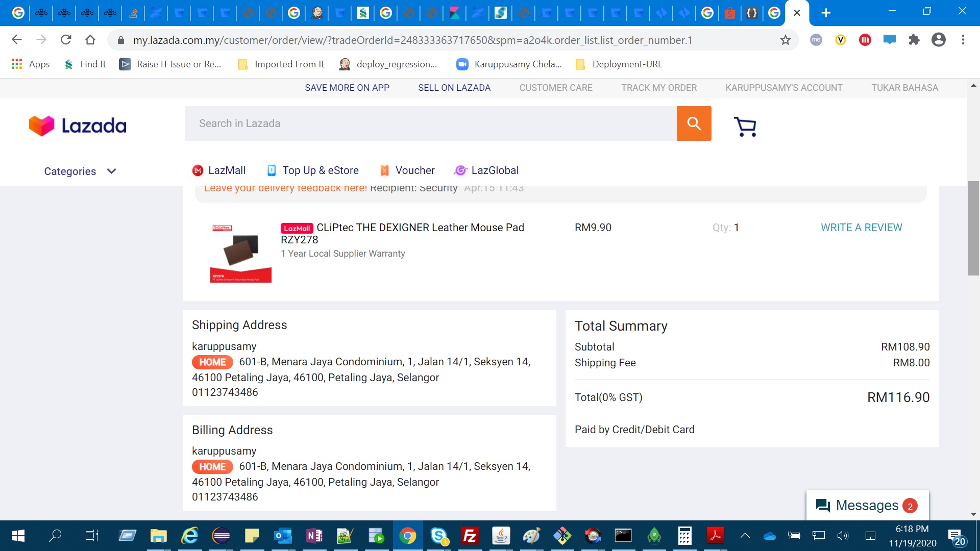980x551 pixels.
Task: Open the SELL ON LAZADA link
Action: point(454,88)
